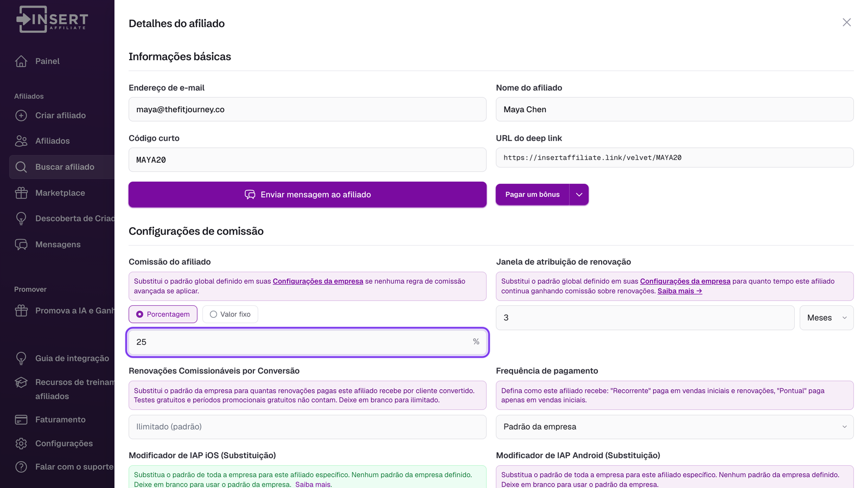Click Saiba mais link in renewal window note
Screen dimensions: 868x488
coord(680,291)
